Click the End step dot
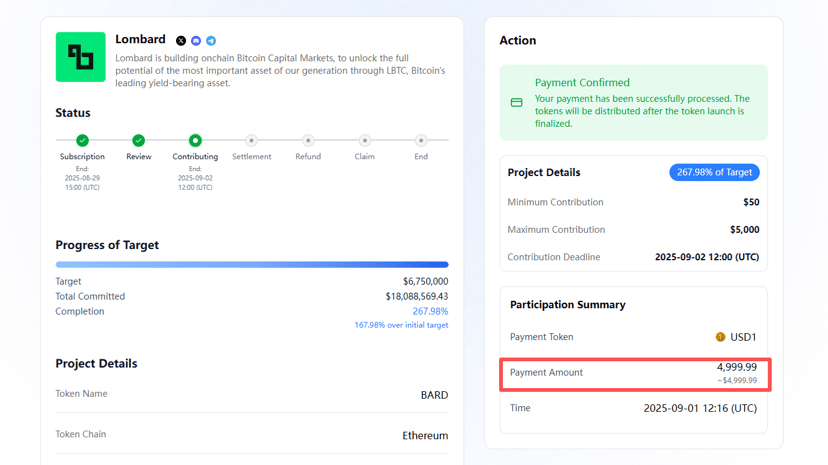This screenshot has height=465, width=828. [x=421, y=141]
